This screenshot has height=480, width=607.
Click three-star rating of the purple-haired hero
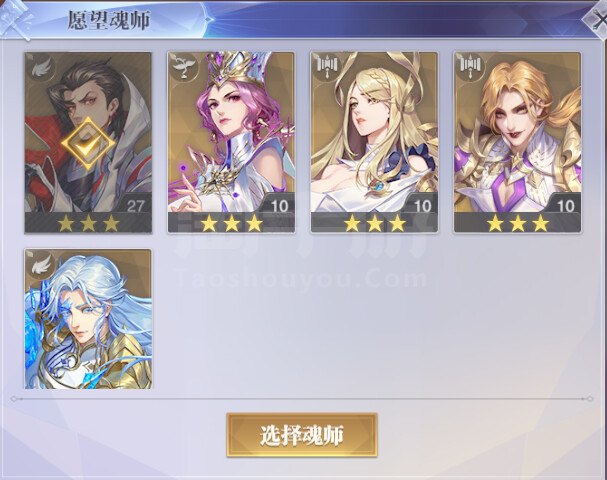pyautogui.click(x=231, y=223)
